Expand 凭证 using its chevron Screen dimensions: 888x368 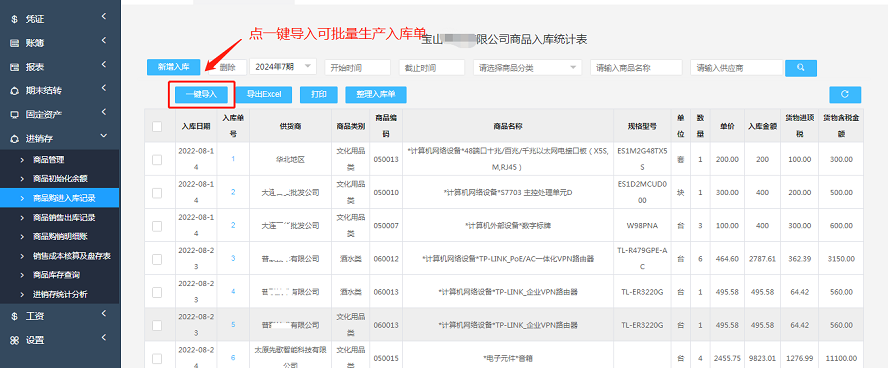tap(104, 17)
